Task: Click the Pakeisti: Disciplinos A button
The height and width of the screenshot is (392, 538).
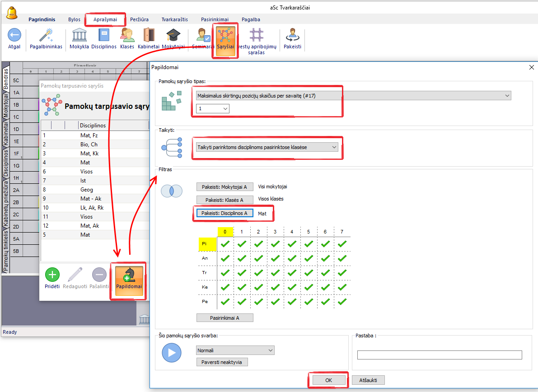Action: tap(224, 213)
